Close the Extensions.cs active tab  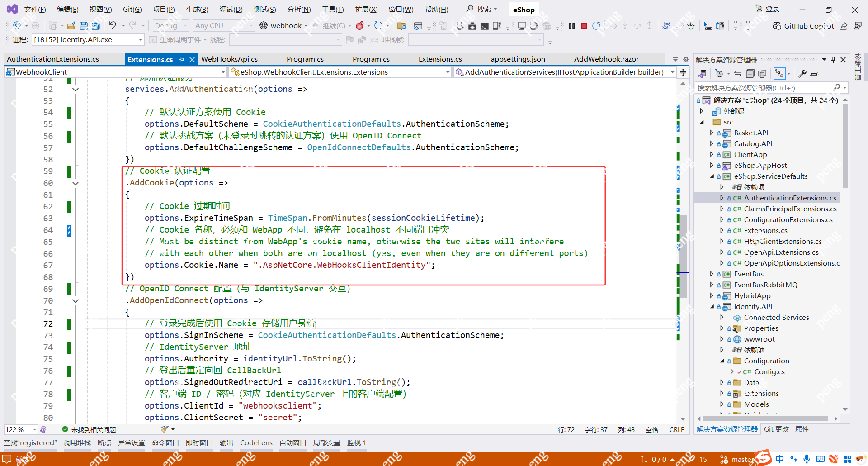pos(192,59)
